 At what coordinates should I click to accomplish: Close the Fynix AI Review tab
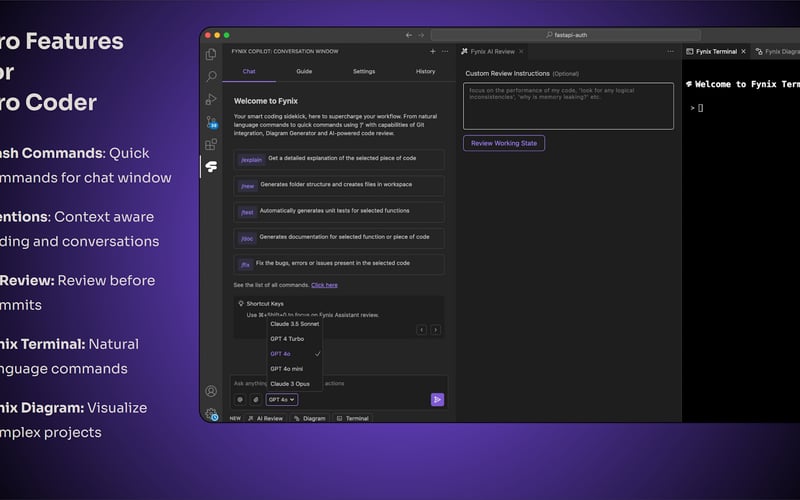521,52
